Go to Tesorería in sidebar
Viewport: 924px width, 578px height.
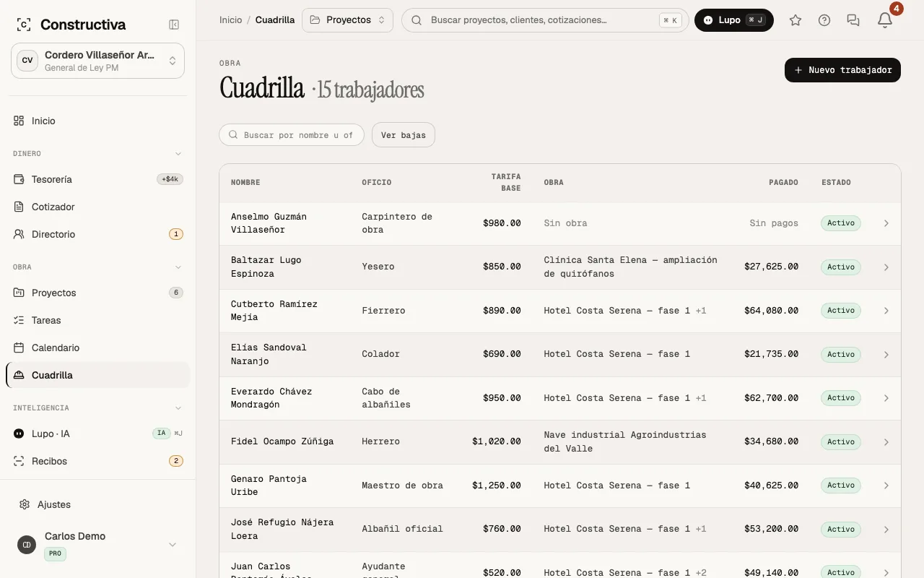coord(97,179)
